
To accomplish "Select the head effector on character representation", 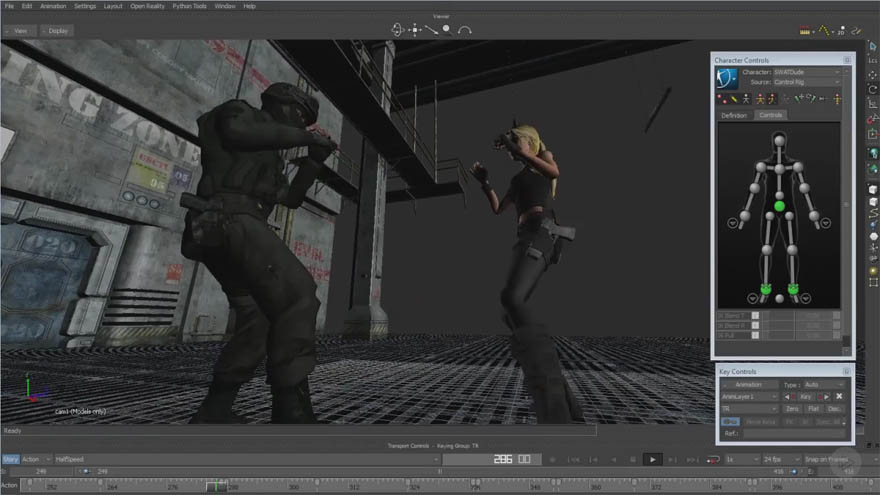I will click(x=779, y=140).
